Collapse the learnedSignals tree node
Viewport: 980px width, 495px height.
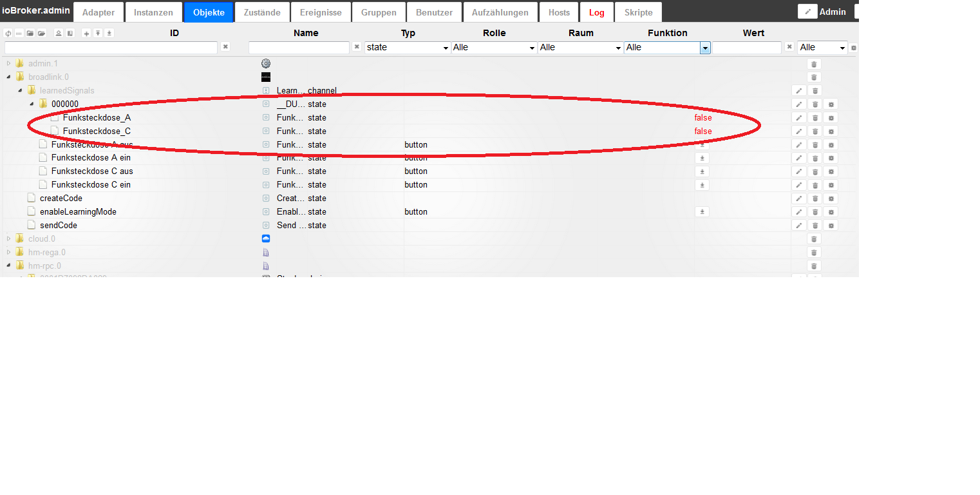(20, 91)
